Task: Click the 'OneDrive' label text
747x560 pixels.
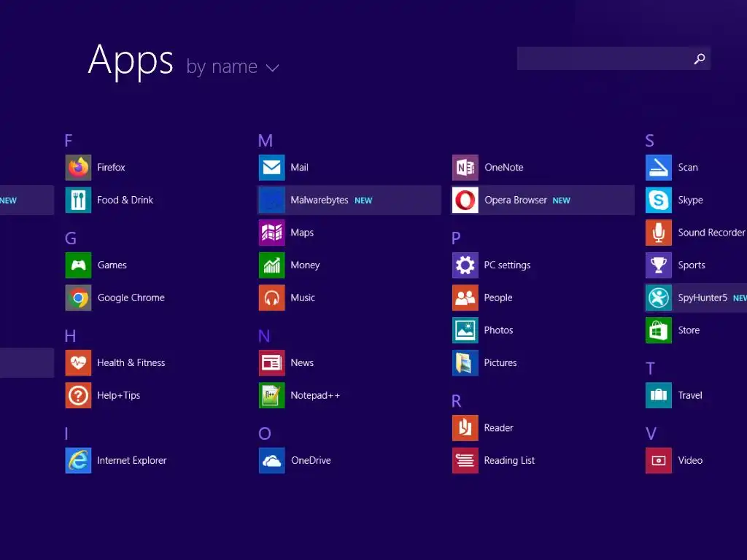Action: tap(311, 461)
